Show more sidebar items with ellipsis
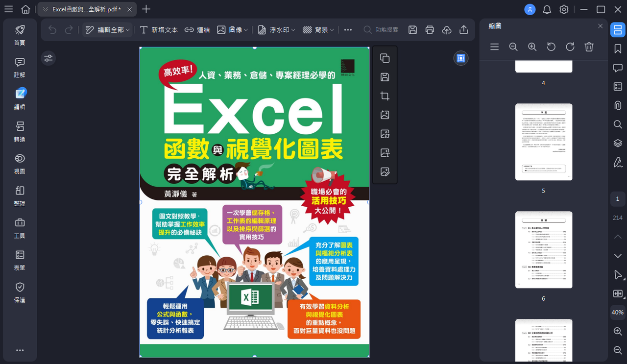627x364 pixels. tap(20, 350)
